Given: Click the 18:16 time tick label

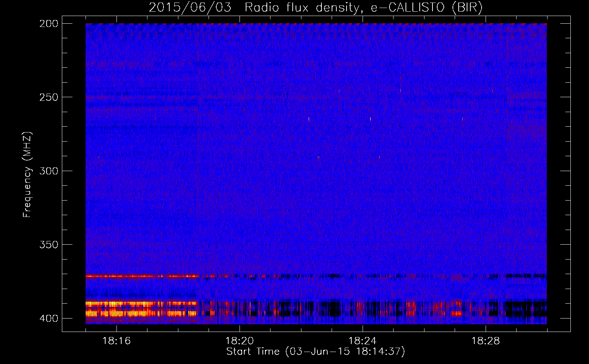Looking at the screenshot, I should 116,341.
